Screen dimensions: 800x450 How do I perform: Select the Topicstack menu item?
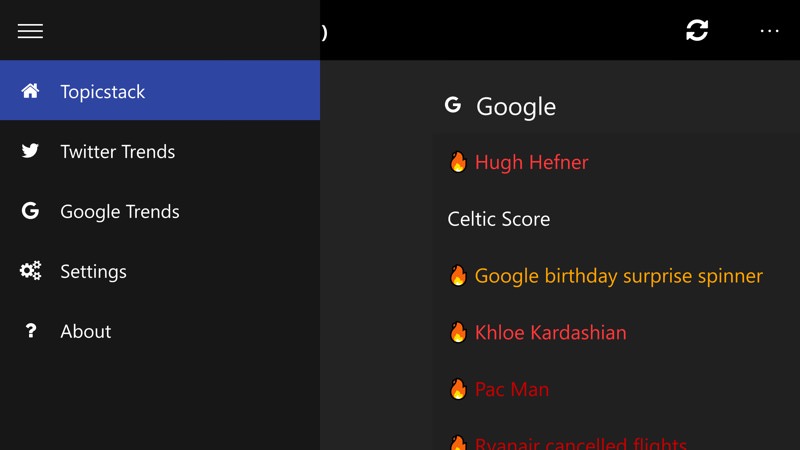(160, 90)
